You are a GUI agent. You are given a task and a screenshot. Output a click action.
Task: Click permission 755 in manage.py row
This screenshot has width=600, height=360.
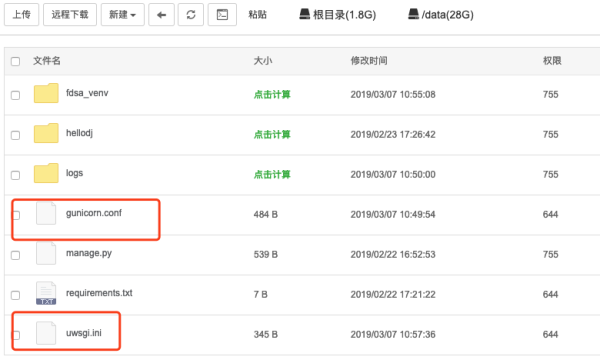[x=550, y=254]
